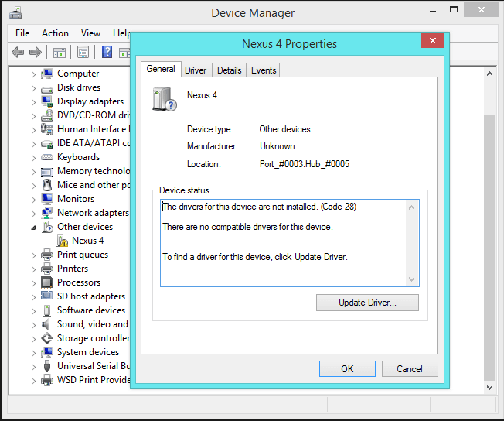
Task: Click the Keyboards category icon
Action: (47, 157)
